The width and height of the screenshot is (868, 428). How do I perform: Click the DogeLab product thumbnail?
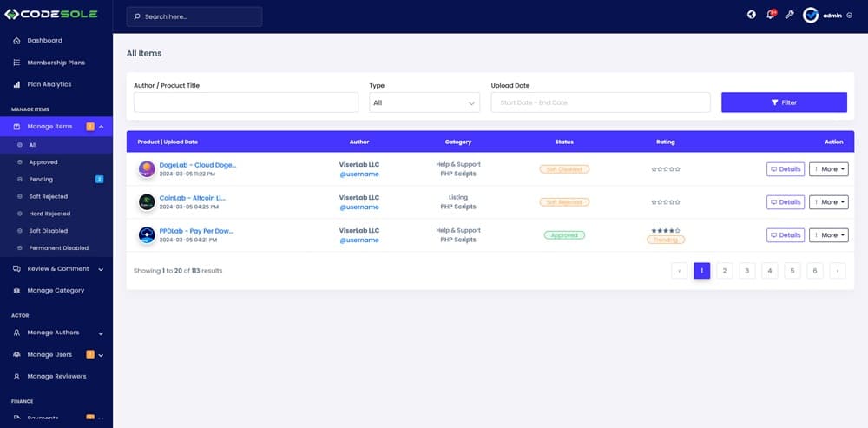147,169
